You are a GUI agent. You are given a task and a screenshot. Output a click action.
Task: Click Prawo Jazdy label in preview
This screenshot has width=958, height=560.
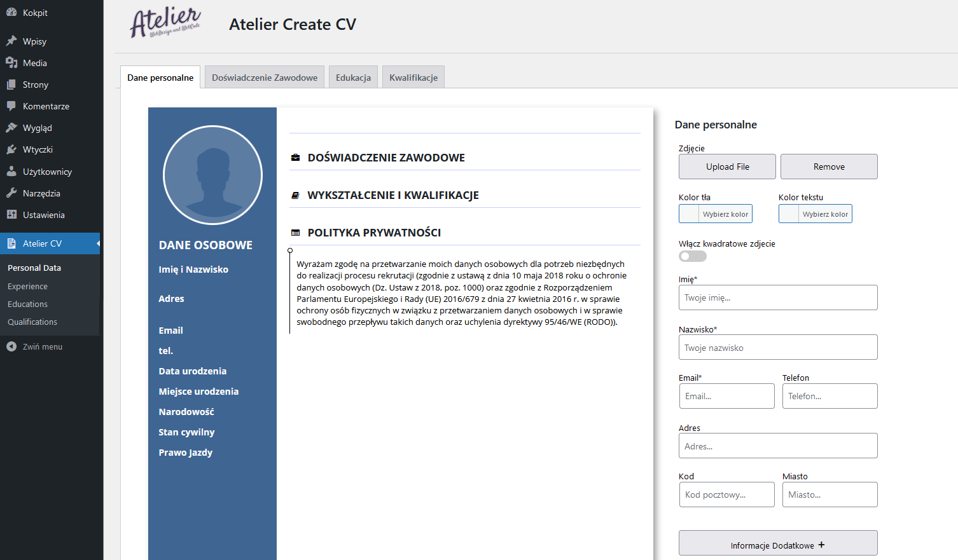coord(186,453)
